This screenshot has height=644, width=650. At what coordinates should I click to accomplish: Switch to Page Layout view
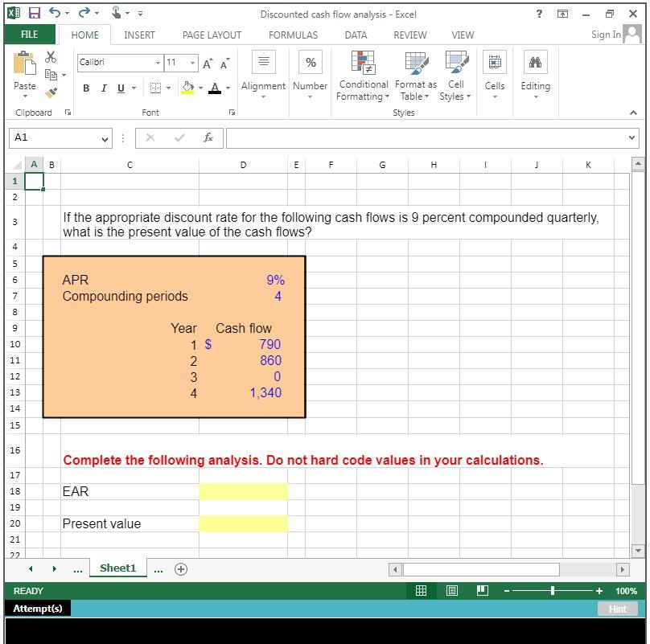point(452,591)
